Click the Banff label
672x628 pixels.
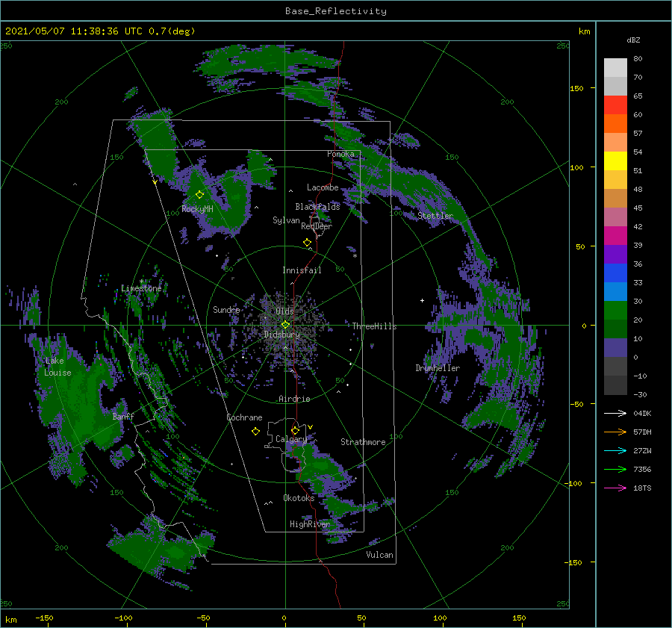coord(123,416)
